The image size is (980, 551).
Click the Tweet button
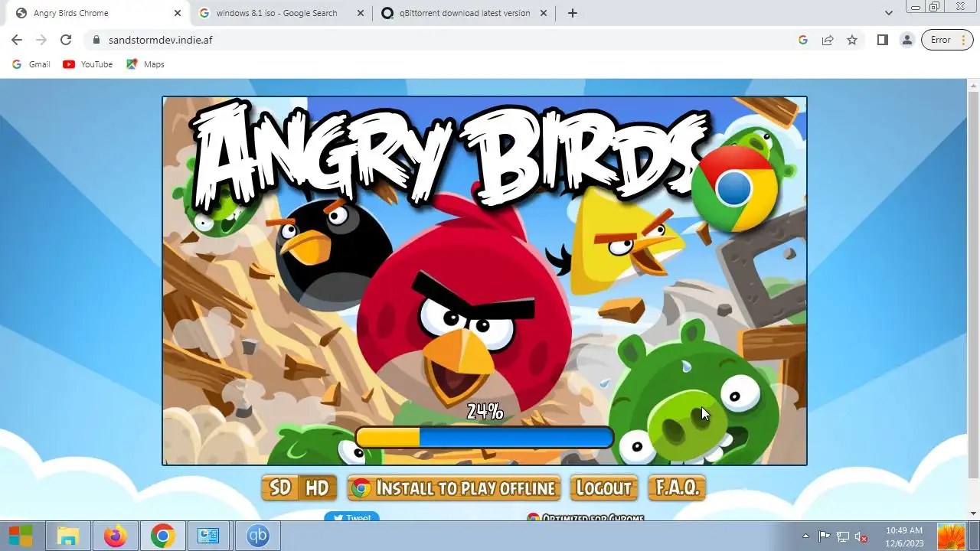click(351, 517)
